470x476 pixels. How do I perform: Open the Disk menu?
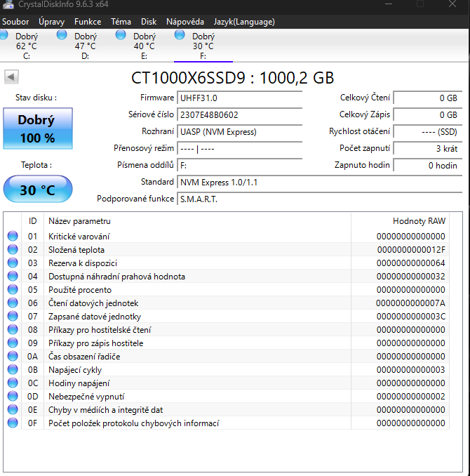tap(149, 22)
